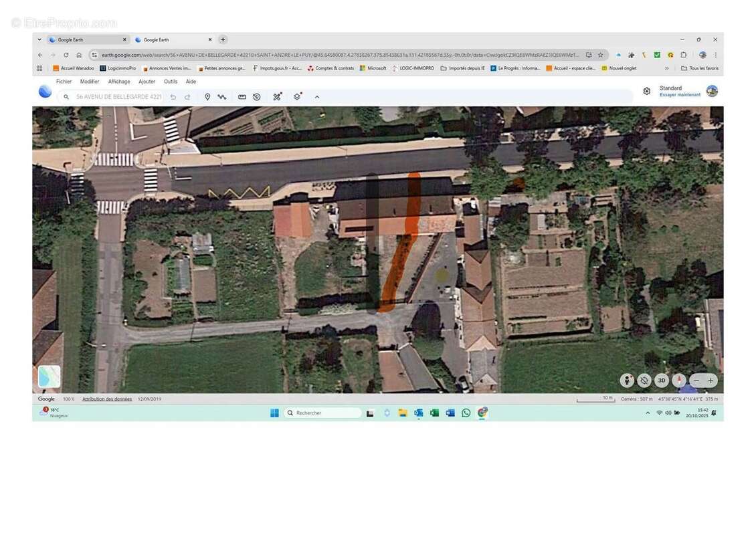Open the browser extensions puzzle icon

point(684,55)
